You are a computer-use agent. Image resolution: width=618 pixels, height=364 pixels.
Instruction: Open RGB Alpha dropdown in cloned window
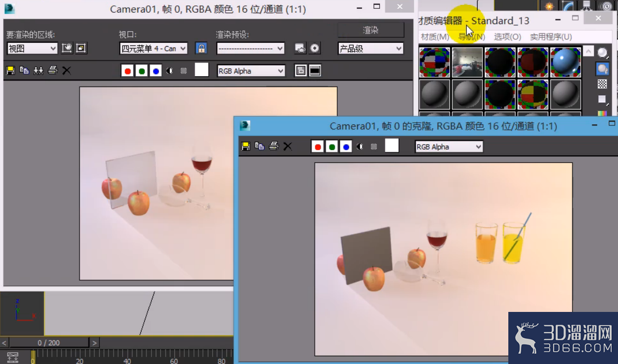click(x=449, y=147)
